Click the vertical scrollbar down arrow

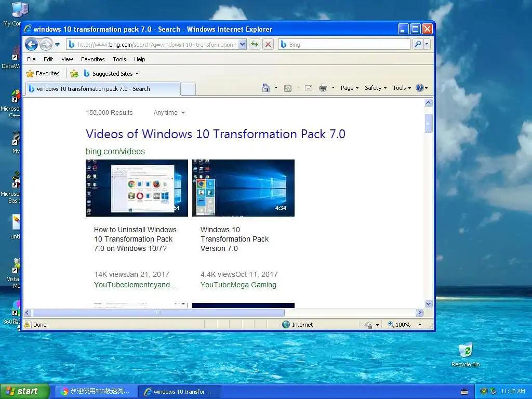point(428,303)
